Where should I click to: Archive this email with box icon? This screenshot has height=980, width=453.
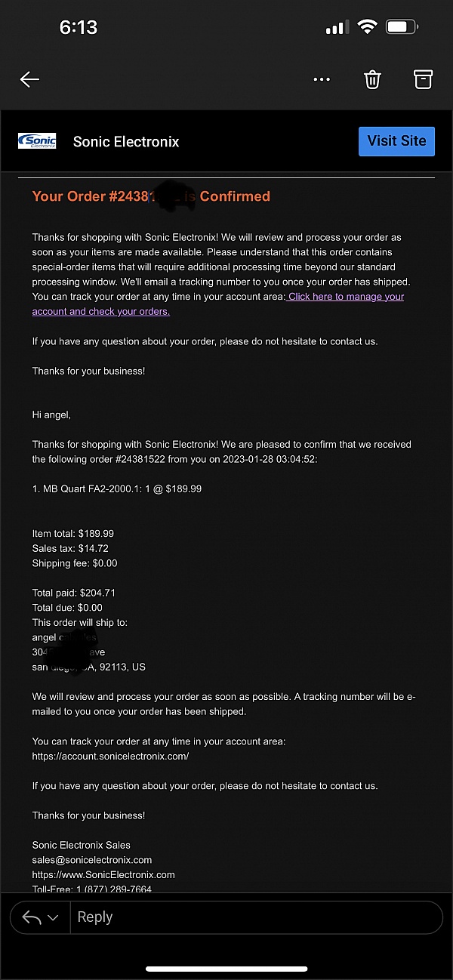click(x=423, y=79)
